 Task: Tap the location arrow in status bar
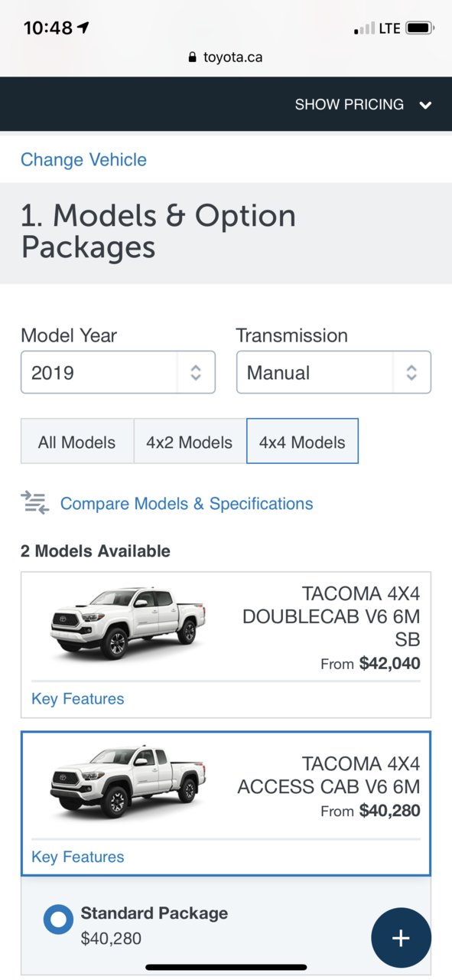click(x=83, y=28)
